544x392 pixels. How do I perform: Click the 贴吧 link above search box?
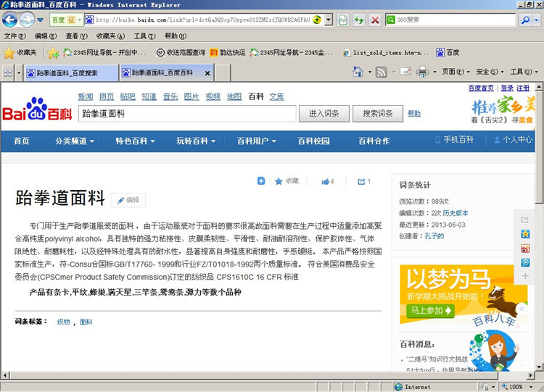(x=128, y=96)
